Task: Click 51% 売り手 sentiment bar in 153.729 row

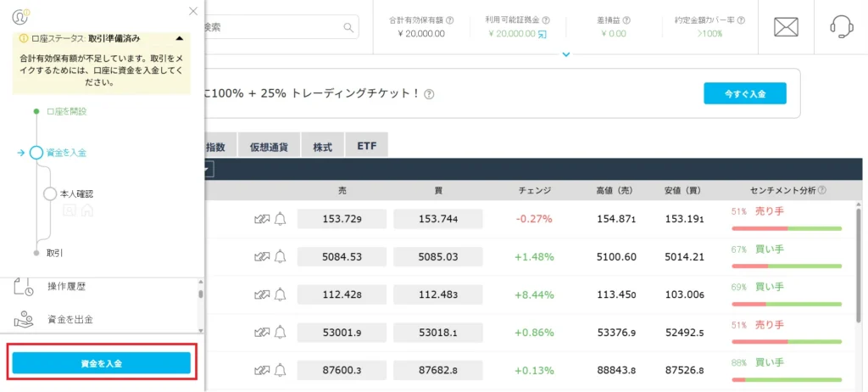Action: click(x=787, y=228)
